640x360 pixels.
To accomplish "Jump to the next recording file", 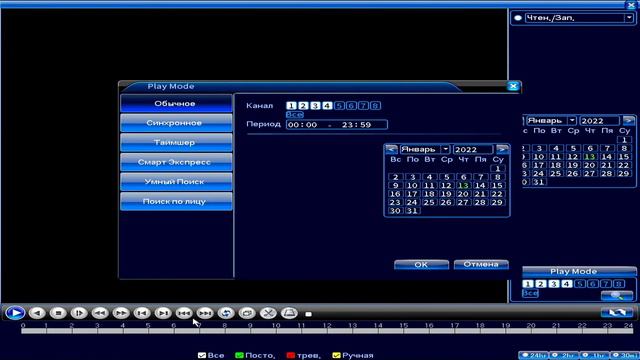I will pyautogui.click(x=205, y=313).
